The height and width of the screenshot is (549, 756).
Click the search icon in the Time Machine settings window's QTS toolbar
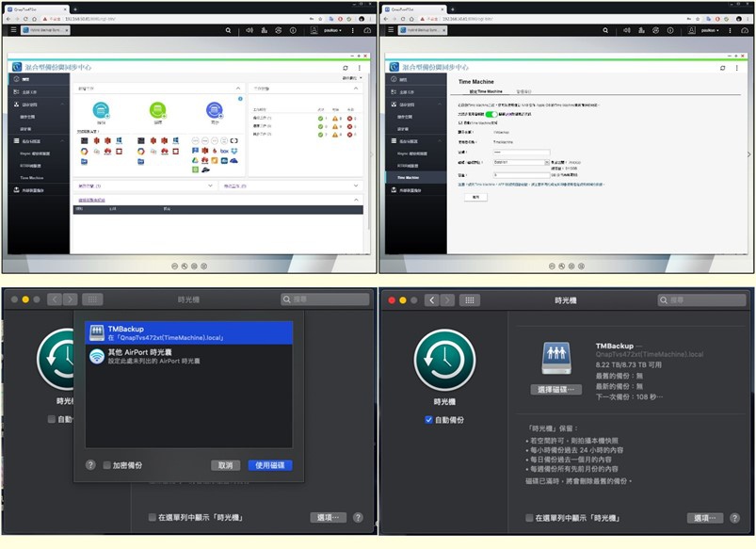(x=605, y=30)
